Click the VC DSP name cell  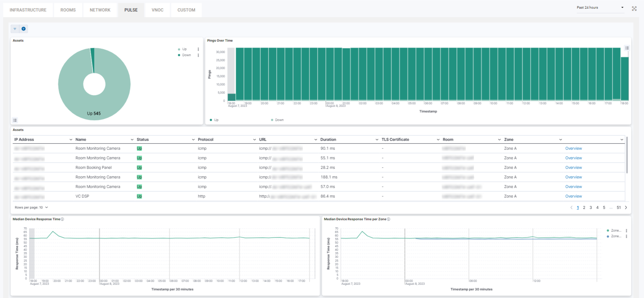[82, 196]
